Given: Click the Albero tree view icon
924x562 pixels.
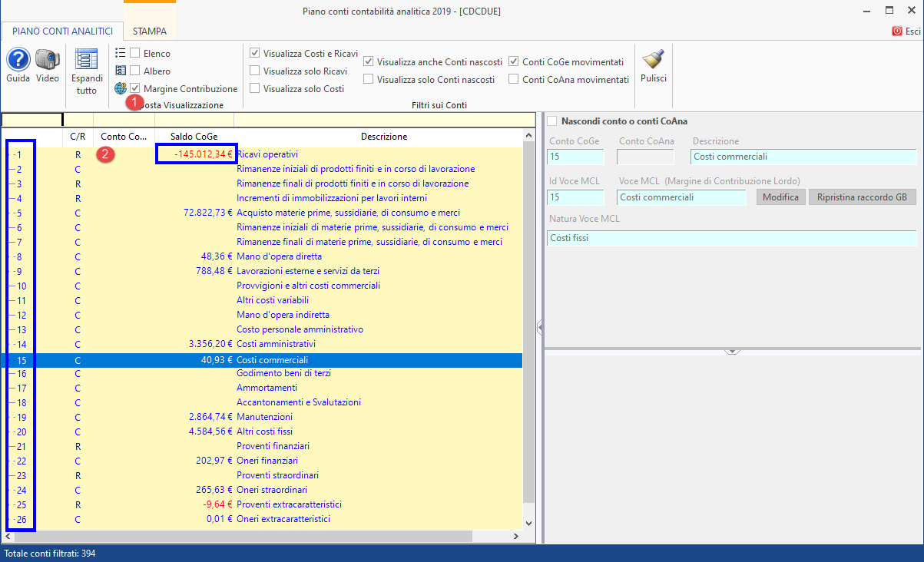Looking at the screenshot, I should click(x=121, y=71).
